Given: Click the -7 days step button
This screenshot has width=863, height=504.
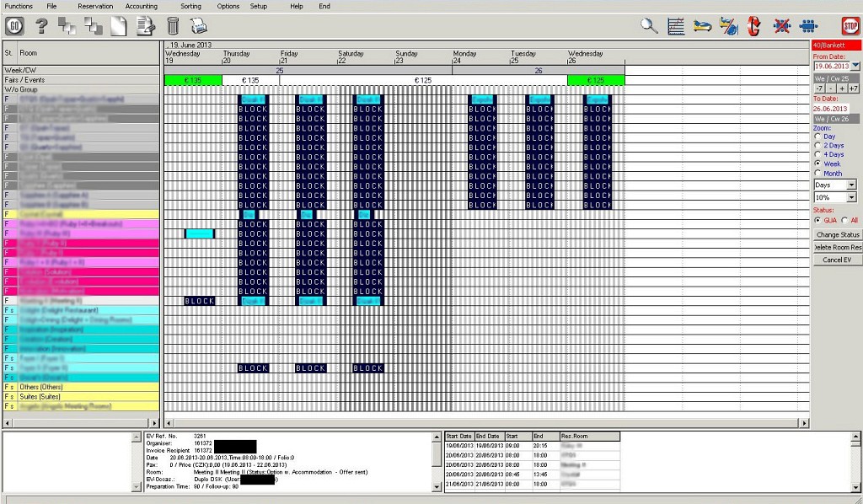Looking at the screenshot, I should (x=819, y=88).
